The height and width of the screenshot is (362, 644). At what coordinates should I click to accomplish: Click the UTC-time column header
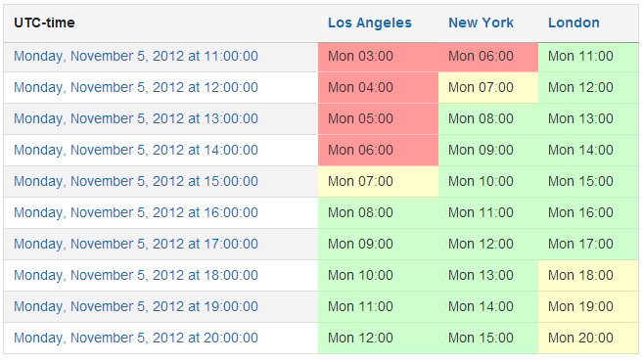coord(44,23)
